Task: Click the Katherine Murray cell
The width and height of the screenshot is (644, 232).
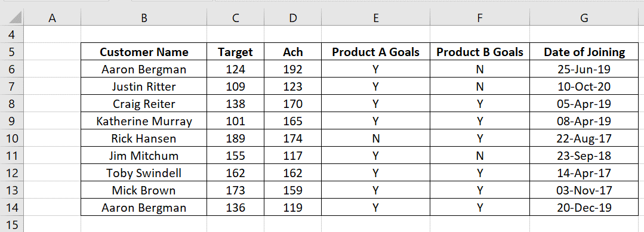Action: (144, 121)
